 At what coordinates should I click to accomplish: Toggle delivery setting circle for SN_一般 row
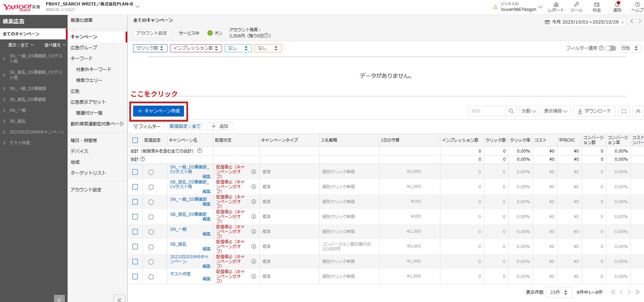click(151, 232)
